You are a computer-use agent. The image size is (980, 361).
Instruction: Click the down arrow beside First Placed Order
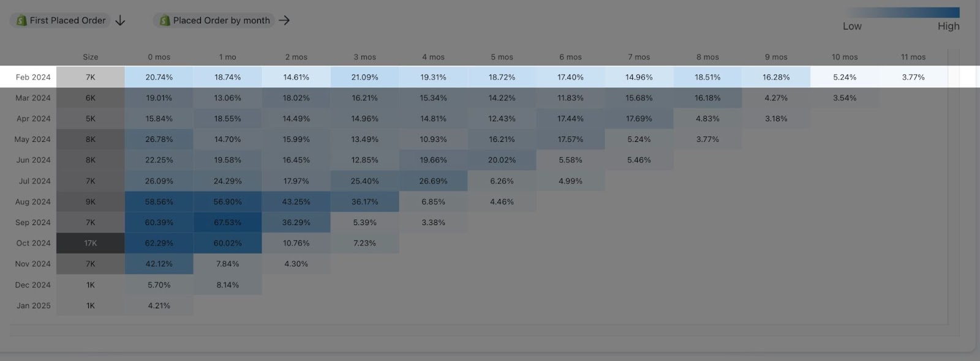pos(121,20)
